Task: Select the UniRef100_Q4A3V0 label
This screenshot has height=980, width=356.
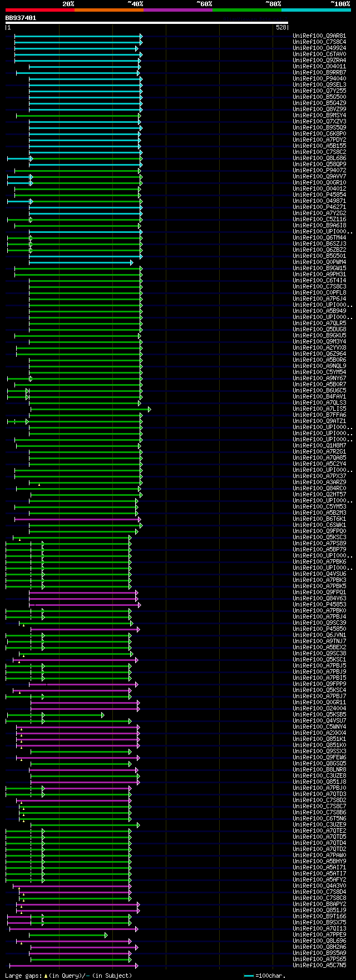Action: click(x=319, y=886)
